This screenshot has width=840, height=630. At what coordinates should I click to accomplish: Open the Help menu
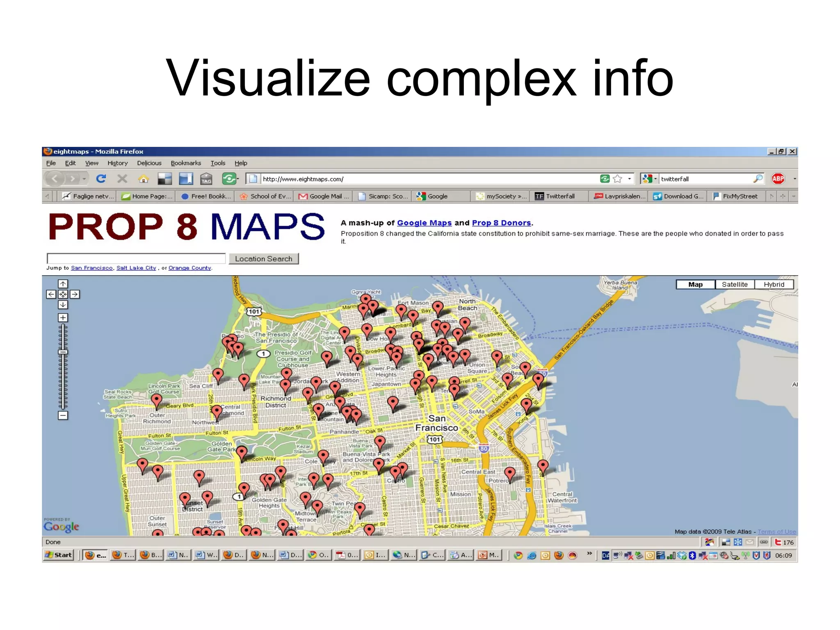241,163
